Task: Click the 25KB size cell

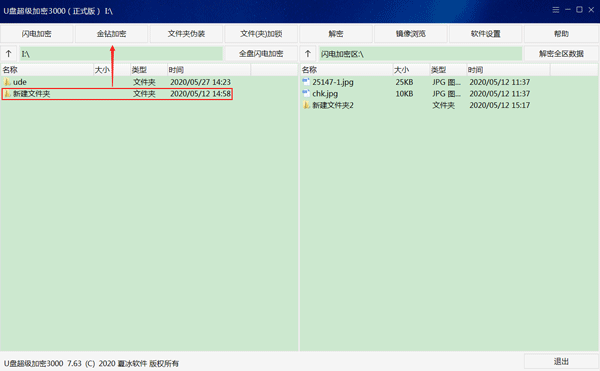Action: click(404, 82)
